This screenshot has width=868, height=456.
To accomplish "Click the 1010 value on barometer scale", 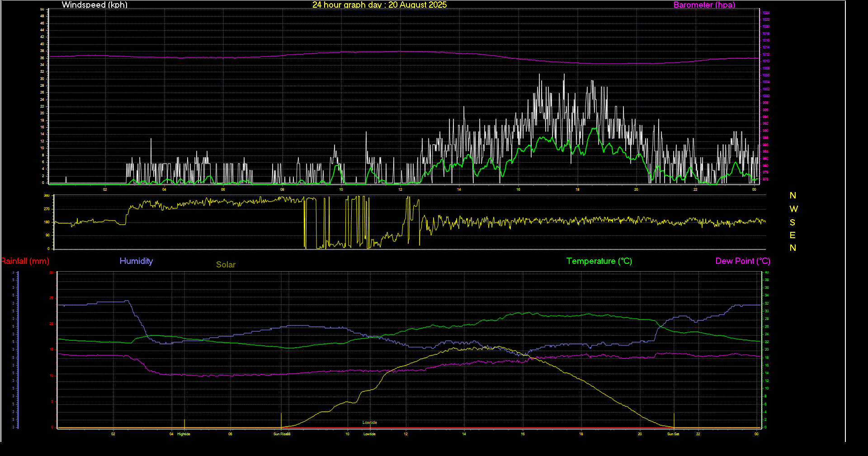I will pyautogui.click(x=766, y=61).
